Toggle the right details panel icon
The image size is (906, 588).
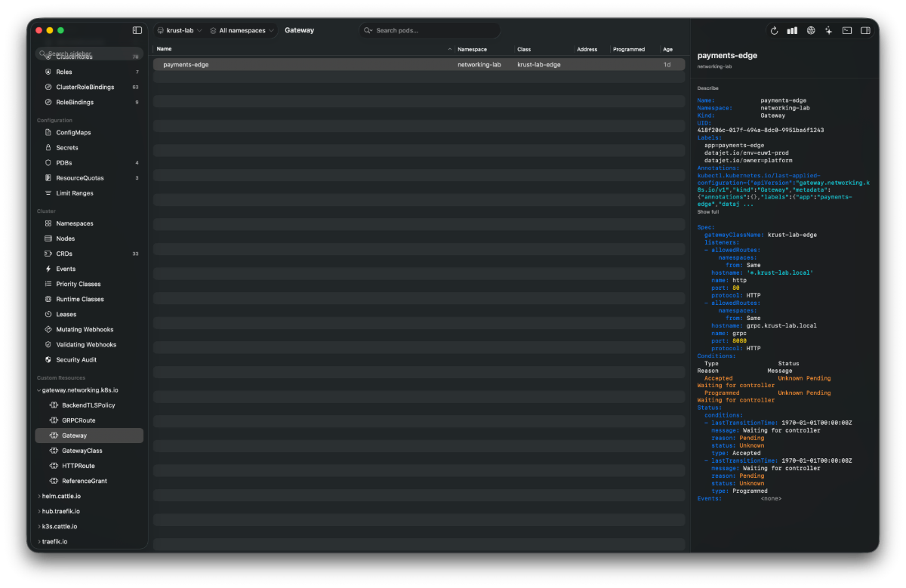(865, 31)
